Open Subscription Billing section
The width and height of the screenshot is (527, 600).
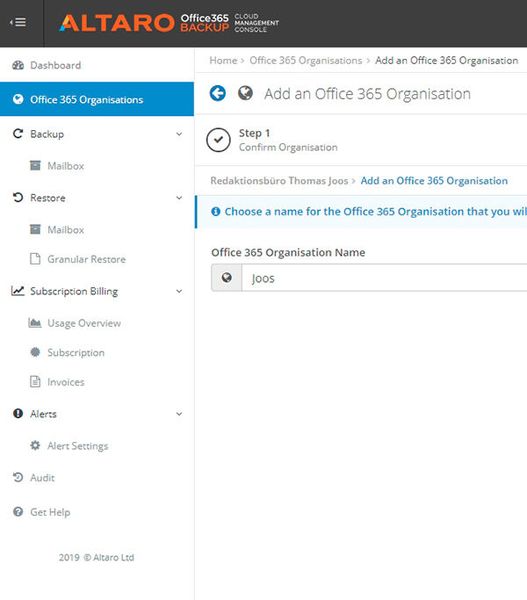74,291
